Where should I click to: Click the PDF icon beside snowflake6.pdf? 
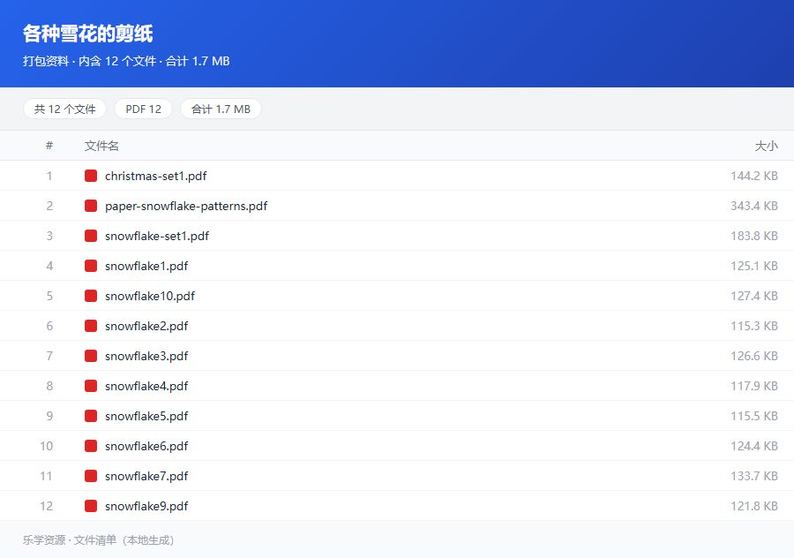coord(91,446)
